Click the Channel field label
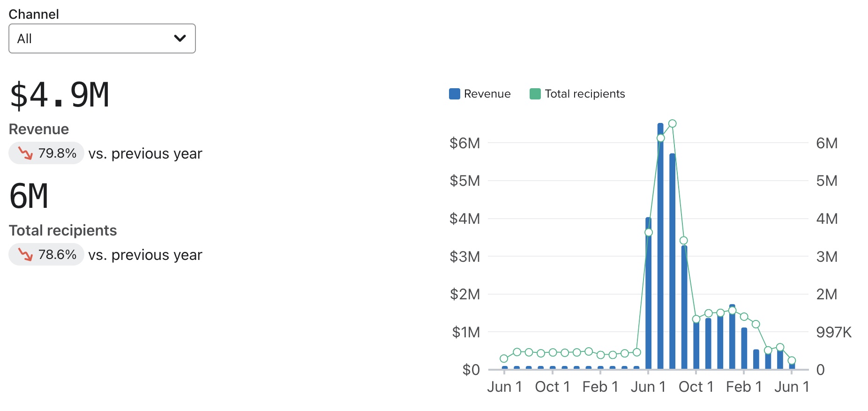868x411 pixels. click(x=34, y=14)
